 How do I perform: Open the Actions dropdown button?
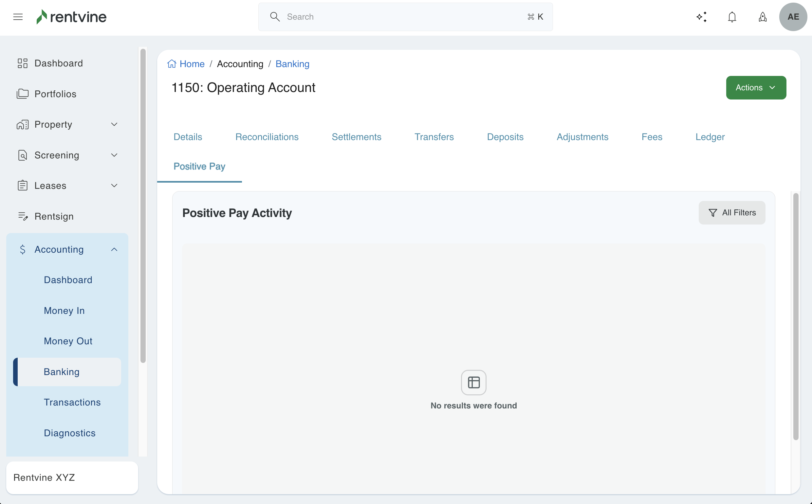(756, 88)
